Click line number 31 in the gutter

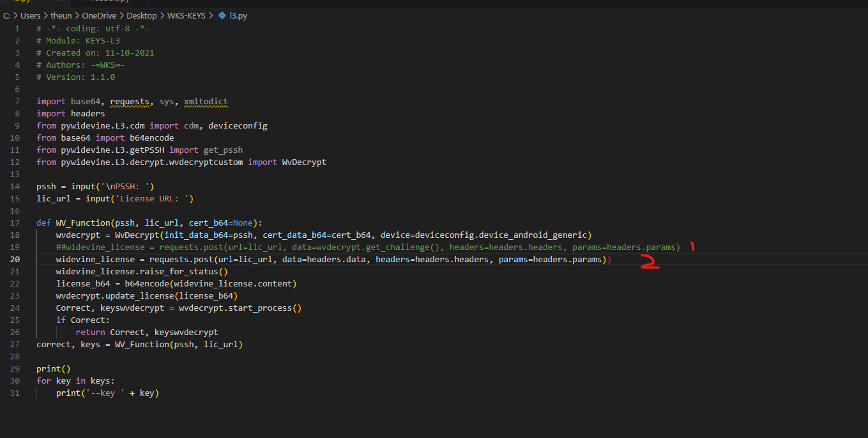pyautogui.click(x=14, y=393)
